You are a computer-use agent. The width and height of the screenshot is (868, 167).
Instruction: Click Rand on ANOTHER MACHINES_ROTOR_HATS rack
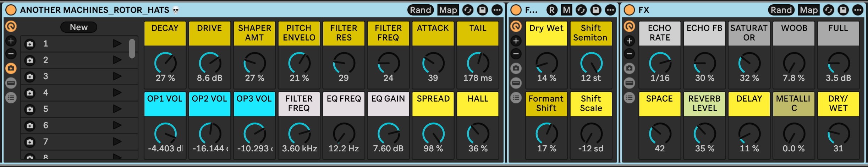pos(421,10)
